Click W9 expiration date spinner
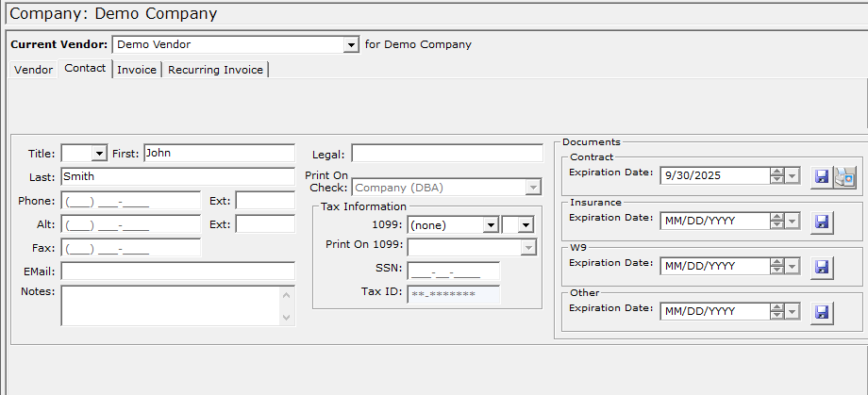Image resolution: width=868 pixels, height=395 pixels. (776, 266)
